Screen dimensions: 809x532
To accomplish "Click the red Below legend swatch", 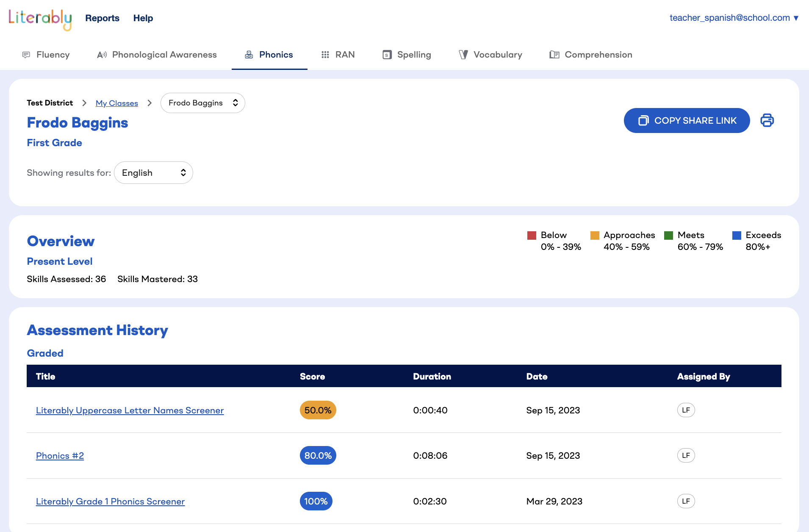I will [532, 236].
